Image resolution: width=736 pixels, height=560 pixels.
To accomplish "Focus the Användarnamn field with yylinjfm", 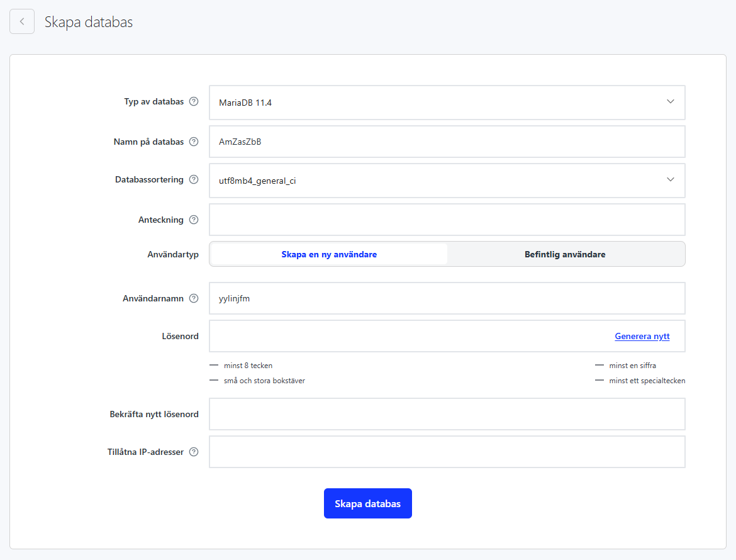I will pos(447,299).
